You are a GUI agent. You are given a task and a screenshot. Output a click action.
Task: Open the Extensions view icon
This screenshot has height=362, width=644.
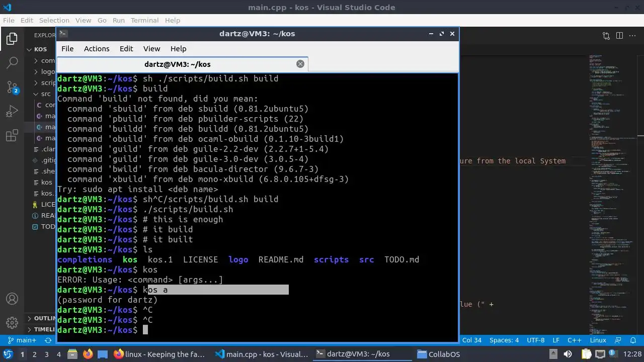click(12, 136)
